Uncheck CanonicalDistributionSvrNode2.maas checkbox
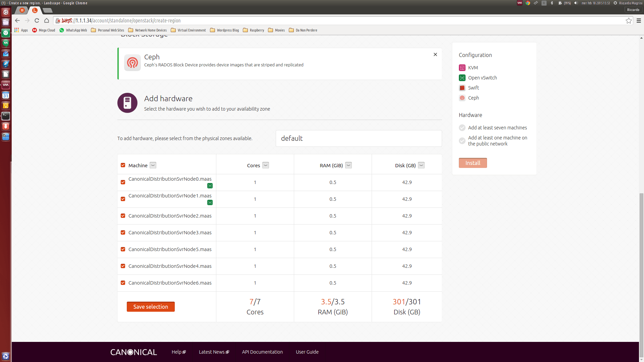This screenshot has height=362, width=644. coord(123,216)
